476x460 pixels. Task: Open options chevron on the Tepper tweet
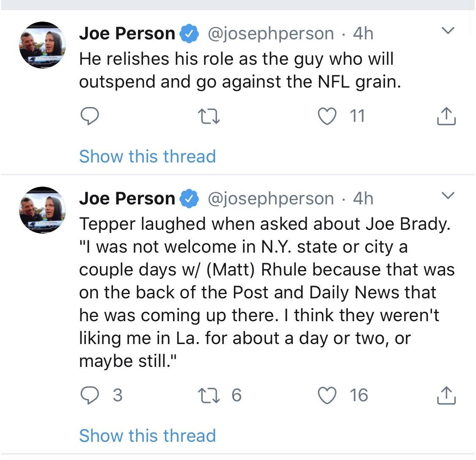(x=448, y=196)
